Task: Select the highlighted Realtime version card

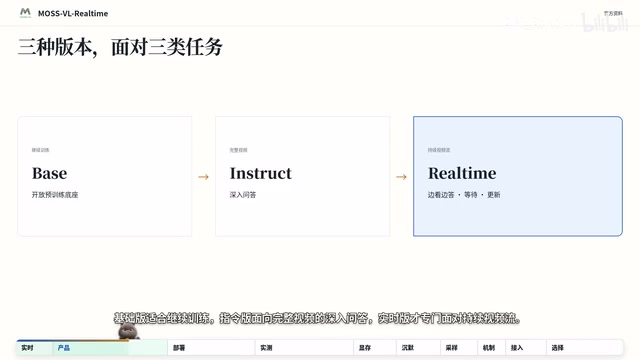Action: pos(518,176)
